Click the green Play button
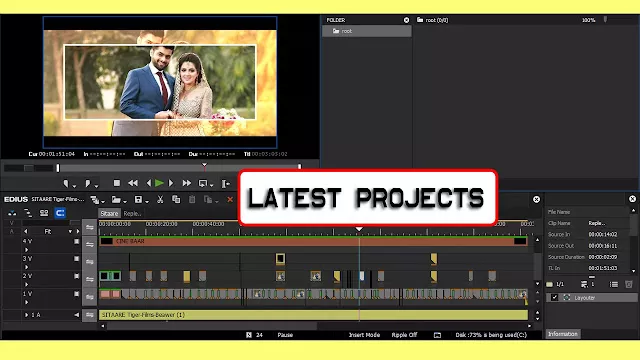Screen dimensions: 640x360 click(x=160, y=183)
